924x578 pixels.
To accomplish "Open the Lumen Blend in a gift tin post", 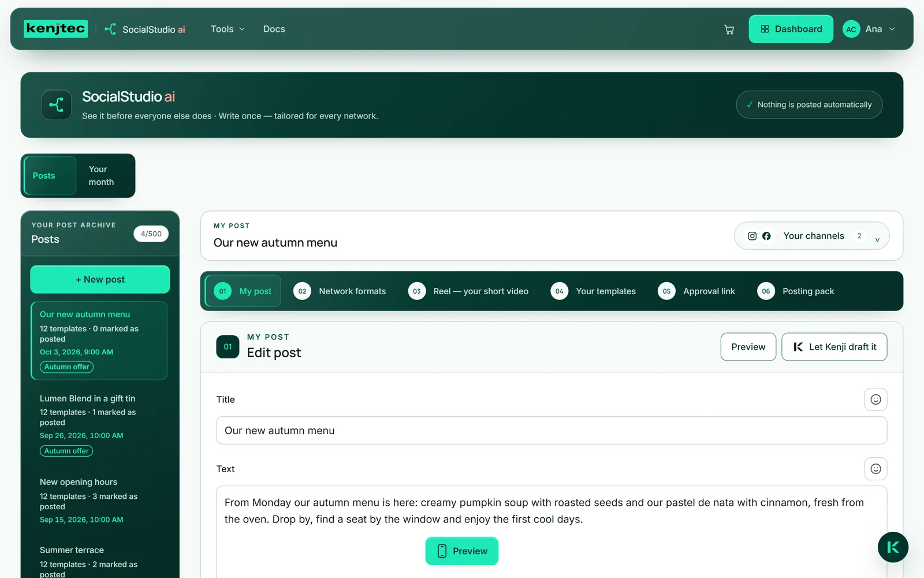I will coord(99,424).
